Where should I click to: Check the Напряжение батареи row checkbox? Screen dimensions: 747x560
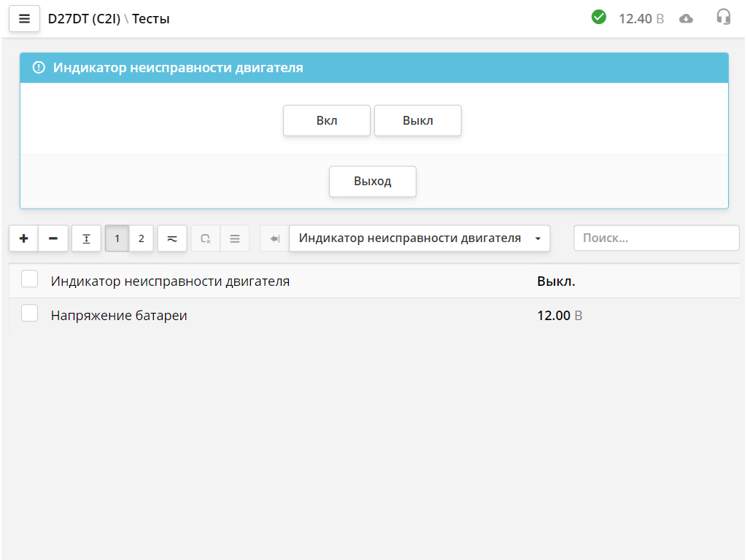29,313
